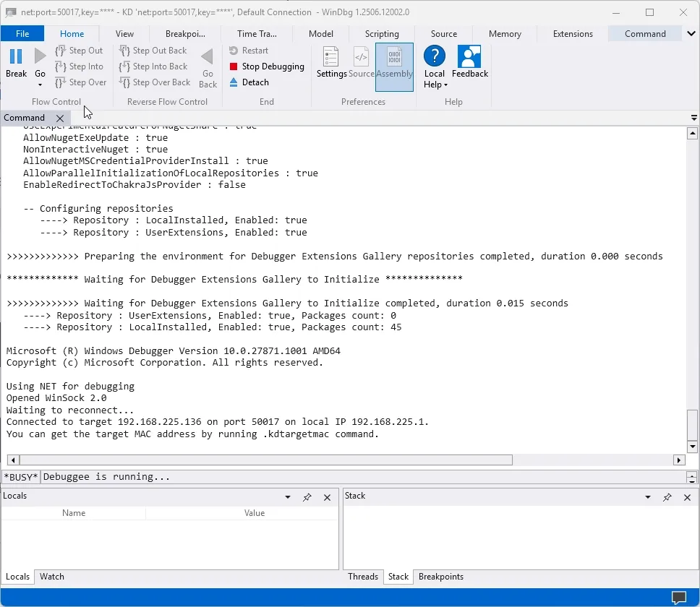Screen dimensions: 700x607
Task: Expand the ribbon collapse chevron
Action: tap(691, 33)
